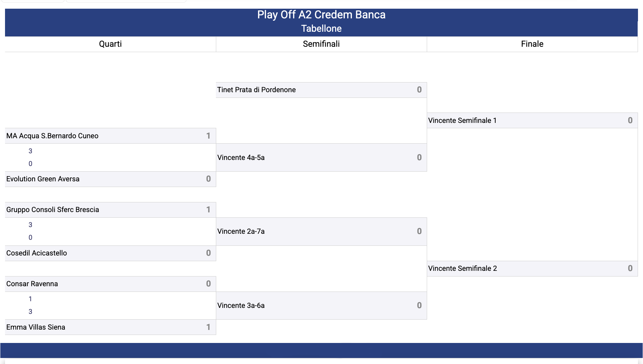Screen dimensions: 643x364
Task: Click the Vincente Semifinale 1 final slot
Action: pos(532,121)
